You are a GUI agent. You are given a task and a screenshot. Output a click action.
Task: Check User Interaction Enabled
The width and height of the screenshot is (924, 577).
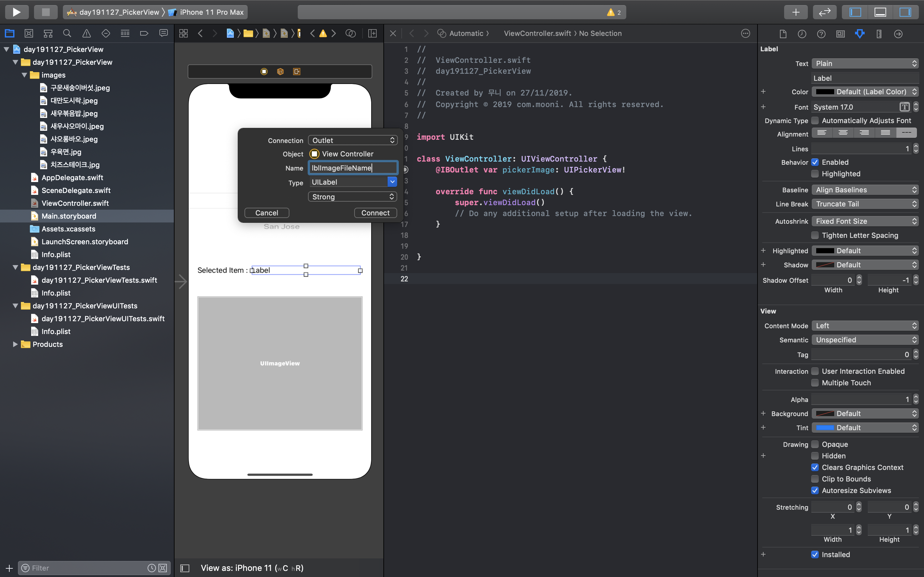click(815, 371)
